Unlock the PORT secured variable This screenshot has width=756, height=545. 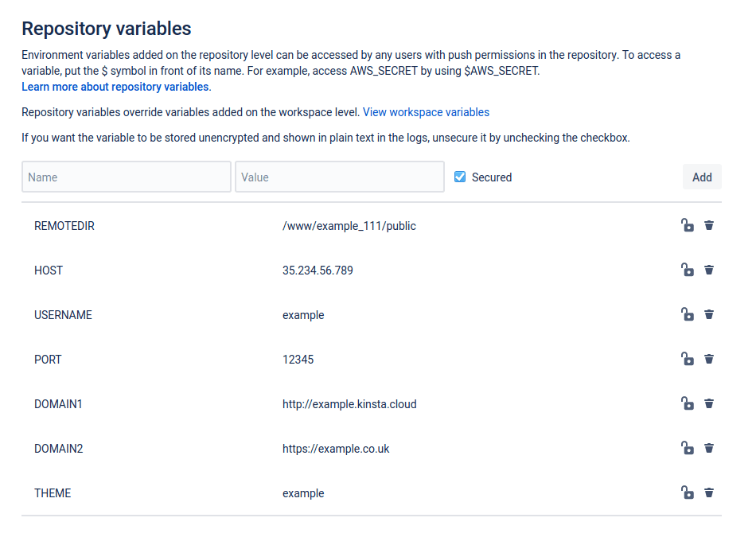[x=688, y=359]
